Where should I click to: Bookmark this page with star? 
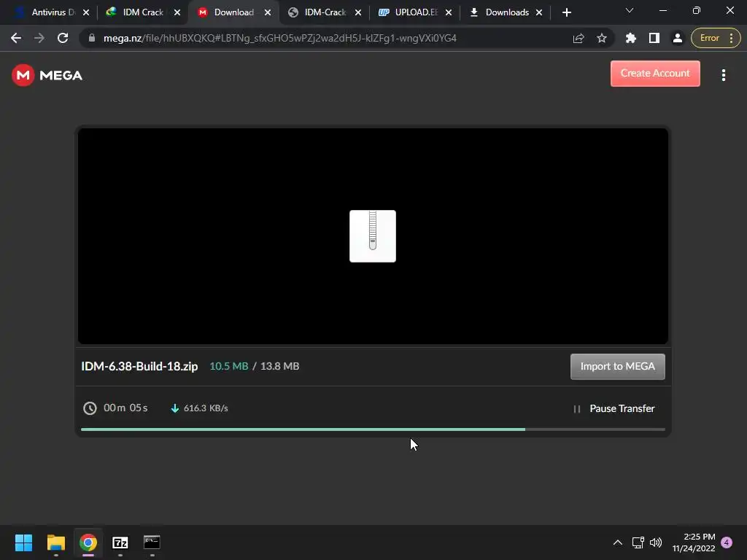coord(602,38)
